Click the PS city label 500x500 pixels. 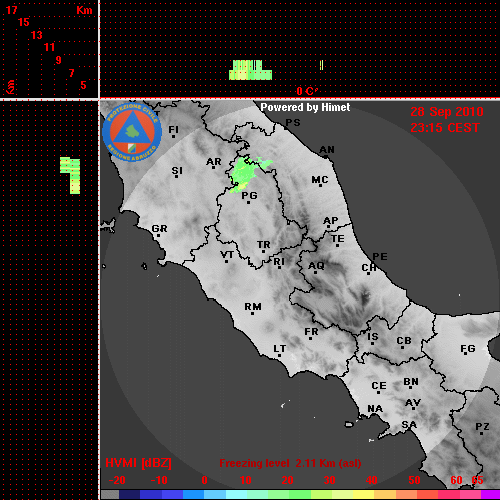[293, 123]
